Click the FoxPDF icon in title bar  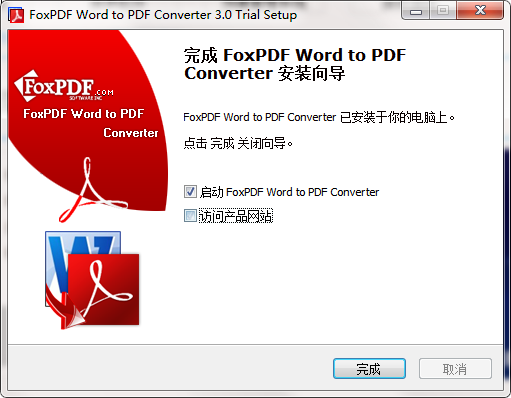click(16, 15)
